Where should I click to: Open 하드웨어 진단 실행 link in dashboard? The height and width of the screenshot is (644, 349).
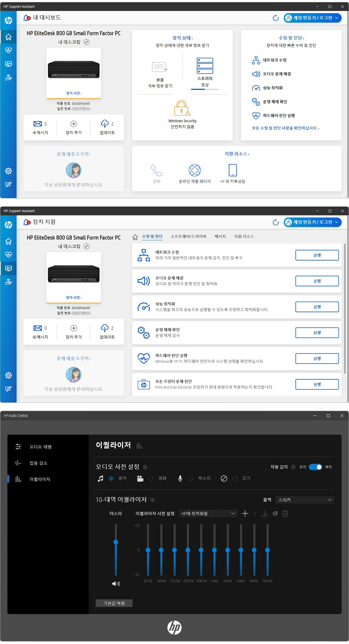[279, 115]
